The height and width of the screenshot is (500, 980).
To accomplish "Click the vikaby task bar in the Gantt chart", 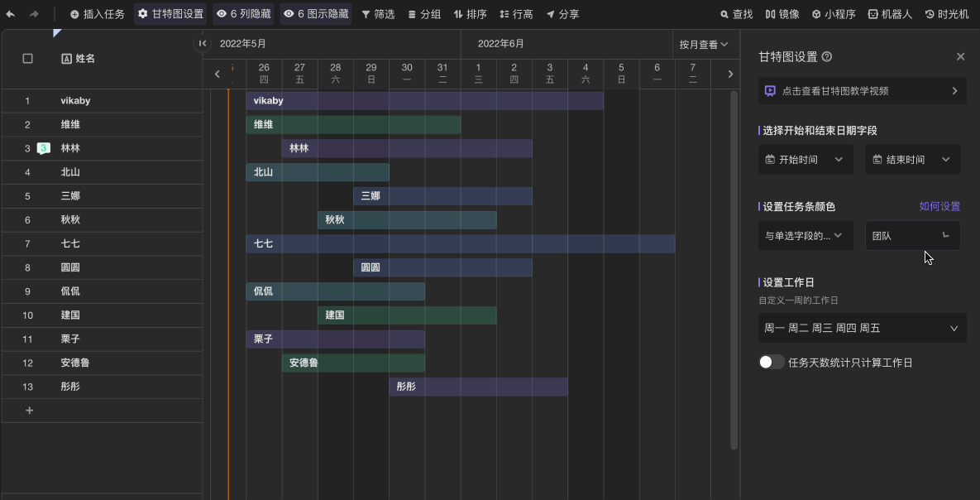I will (424, 101).
